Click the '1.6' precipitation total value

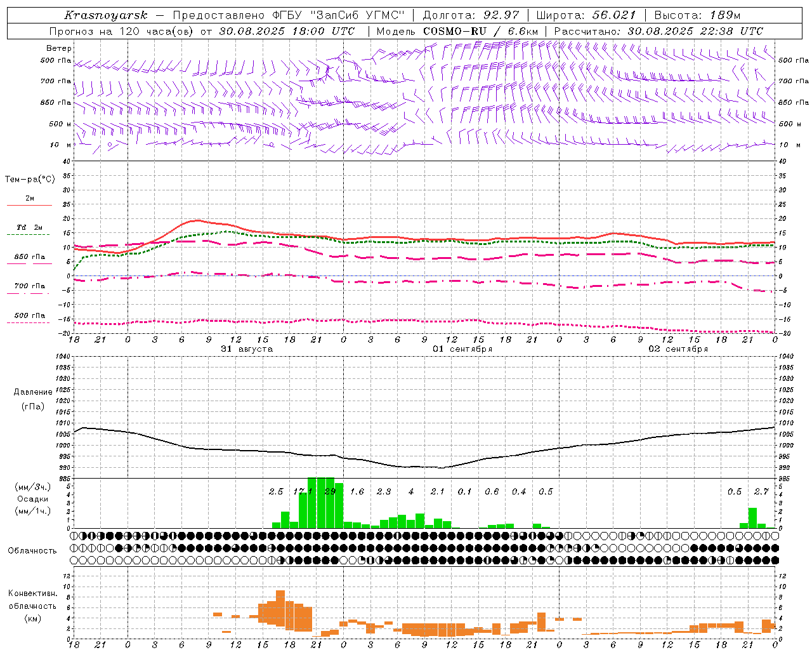click(x=357, y=491)
